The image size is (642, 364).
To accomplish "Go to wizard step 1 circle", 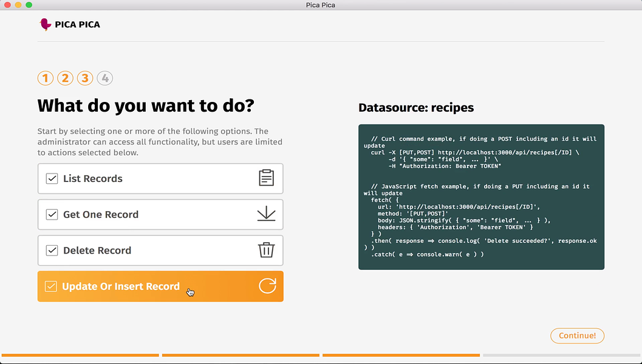I will point(46,78).
